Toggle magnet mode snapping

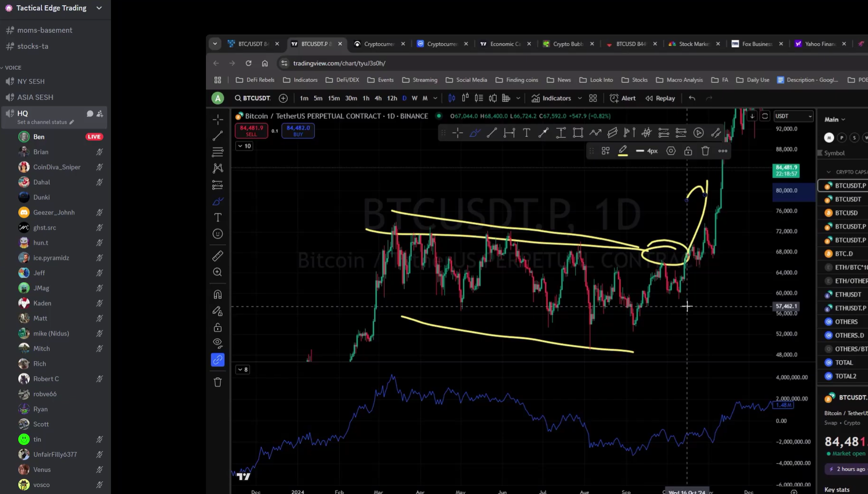click(218, 294)
